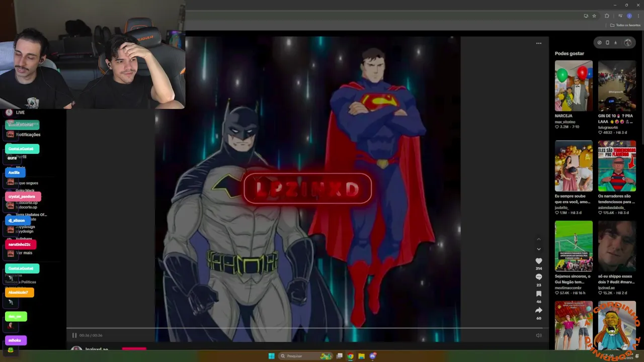Open the Windows Start menu
Image resolution: width=644 pixels, height=362 pixels.
[271, 356]
